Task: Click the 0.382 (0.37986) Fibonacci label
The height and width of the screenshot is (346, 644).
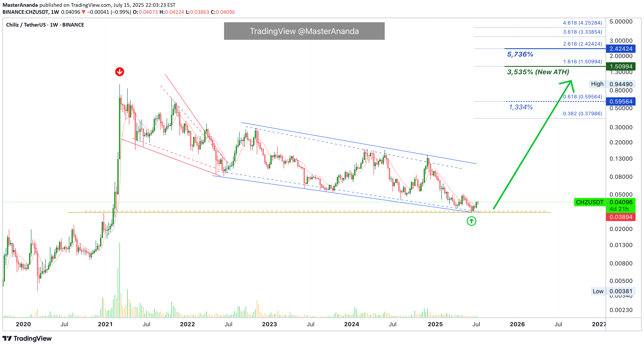Action: pyautogui.click(x=582, y=113)
